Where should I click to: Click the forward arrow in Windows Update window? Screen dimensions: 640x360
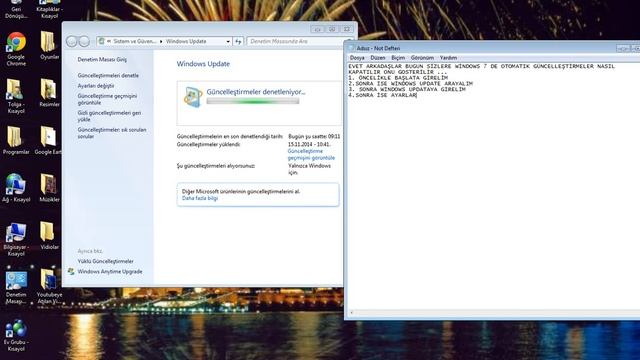(84, 41)
